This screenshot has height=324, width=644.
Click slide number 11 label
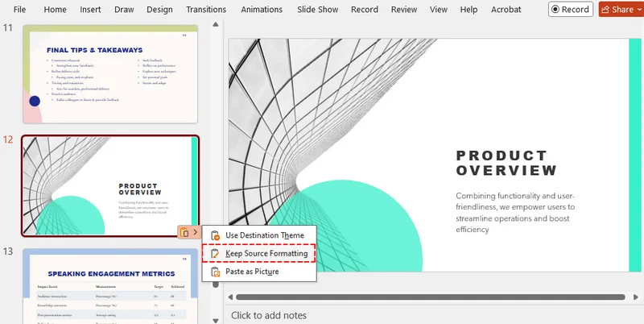(x=8, y=28)
